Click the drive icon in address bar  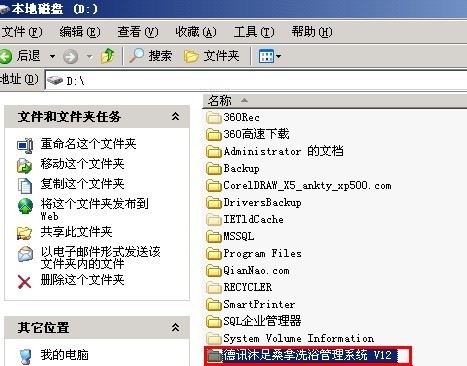[x=55, y=80]
